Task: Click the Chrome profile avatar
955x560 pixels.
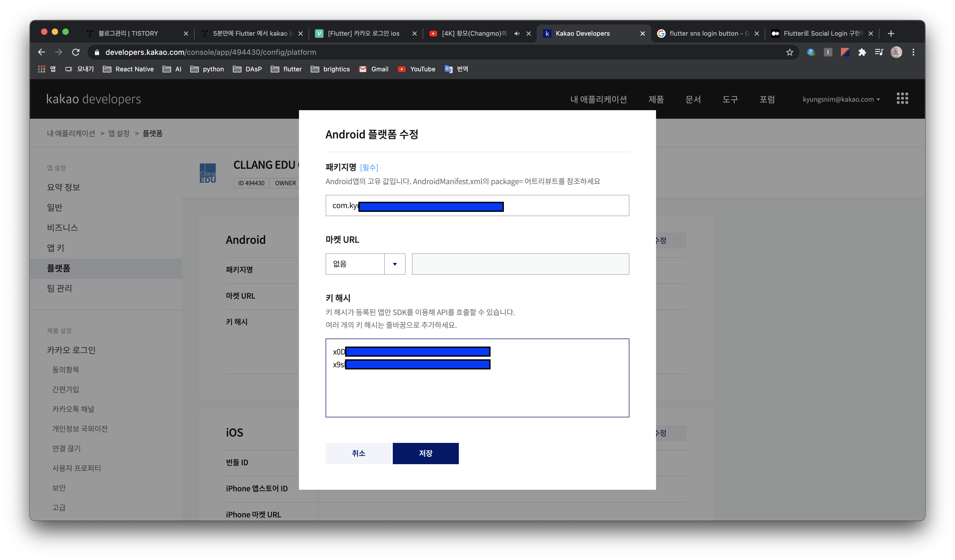Action: (x=896, y=52)
